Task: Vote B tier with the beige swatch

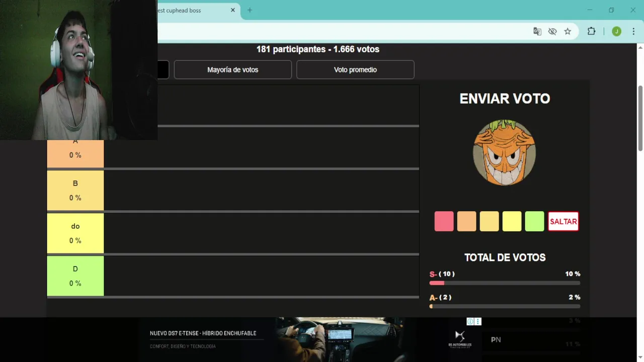Action: 489,221
